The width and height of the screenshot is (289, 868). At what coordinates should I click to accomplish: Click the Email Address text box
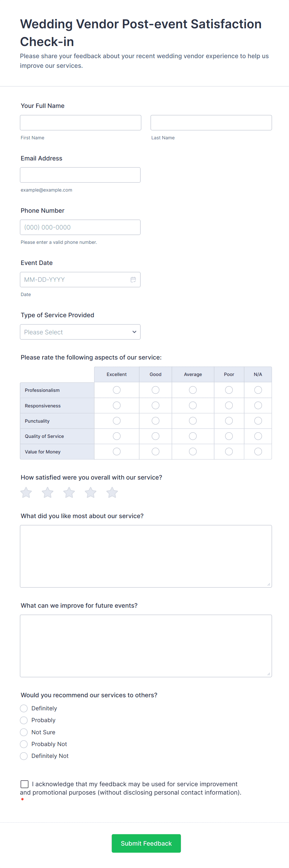(80, 175)
